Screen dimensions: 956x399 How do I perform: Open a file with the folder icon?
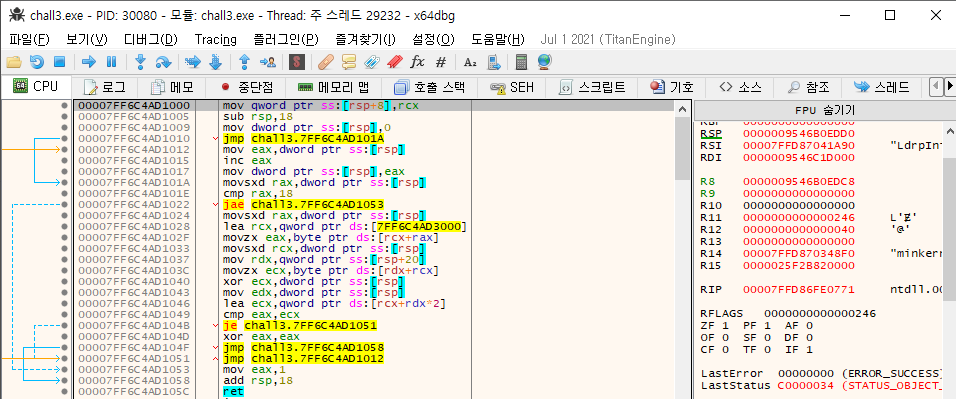[x=13, y=62]
